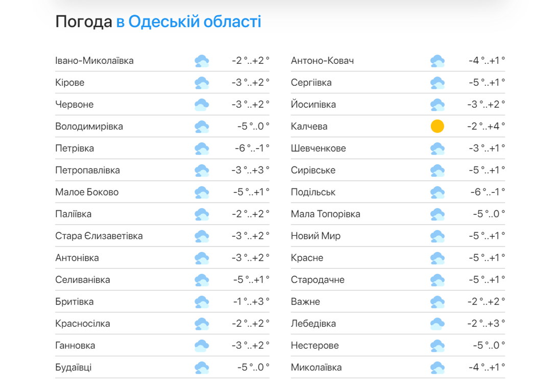Click the cloud icon beside Стара Єлизаветівка
Viewport: 556px width, 392px height.
(202, 236)
